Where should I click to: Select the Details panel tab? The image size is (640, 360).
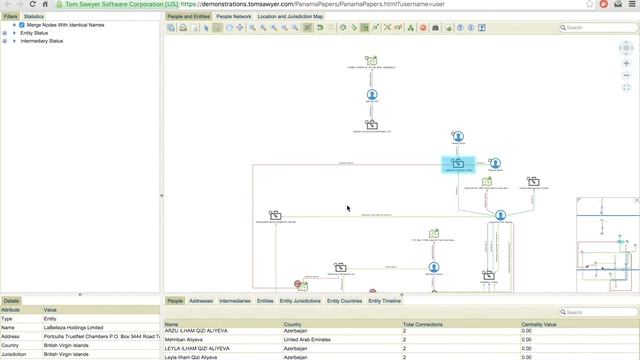(11, 301)
